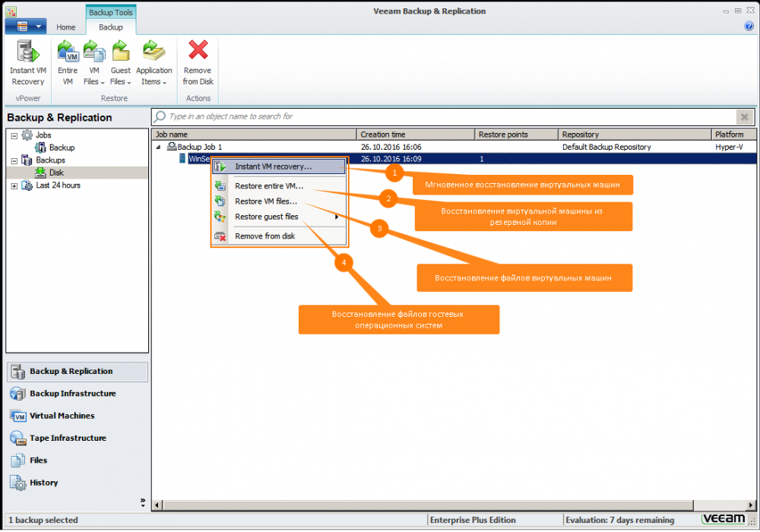The width and height of the screenshot is (760, 532).
Task: Select the Backup ribbon tab
Action: 110,27
